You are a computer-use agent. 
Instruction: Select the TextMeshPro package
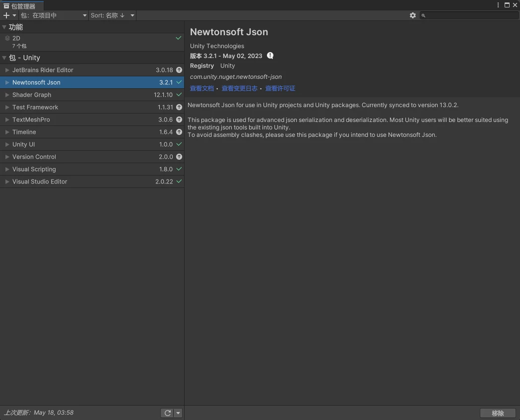31,120
